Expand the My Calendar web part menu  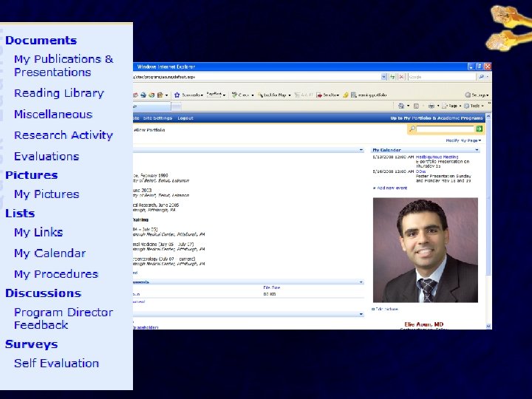477,150
